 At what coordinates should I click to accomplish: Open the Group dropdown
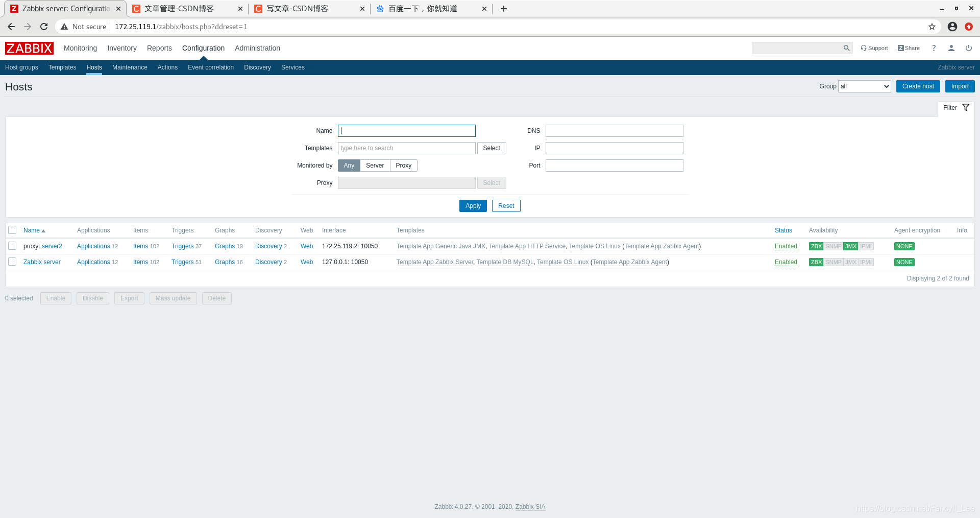(865, 86)
